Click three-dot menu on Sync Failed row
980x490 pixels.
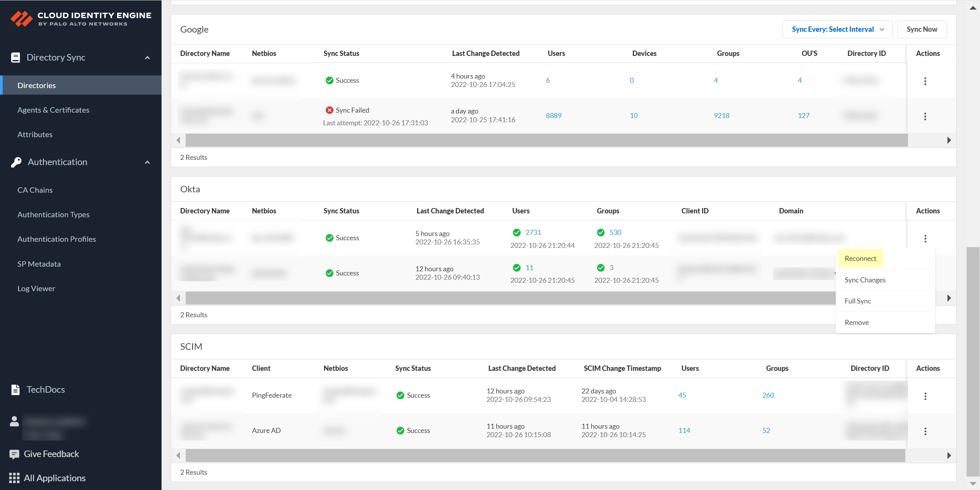point(925,116)
